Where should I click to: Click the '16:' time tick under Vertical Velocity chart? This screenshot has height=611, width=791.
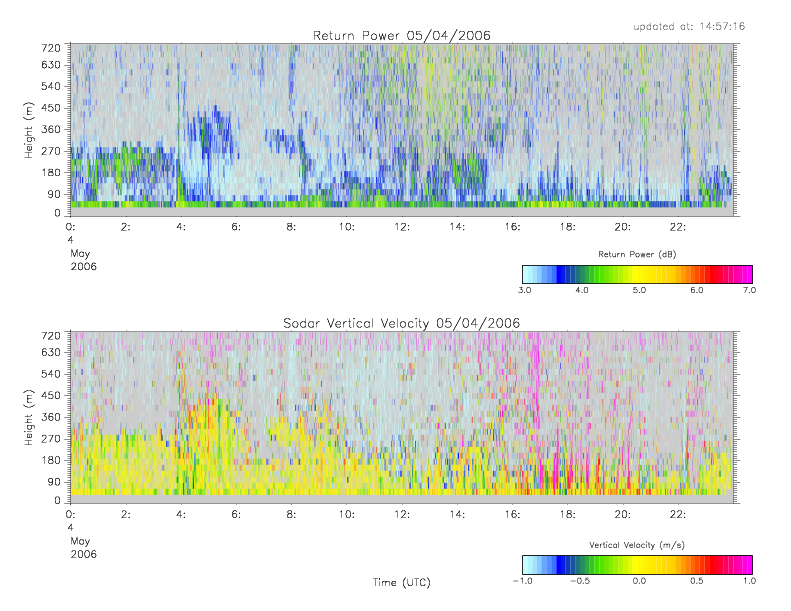(x=513, y=514)
